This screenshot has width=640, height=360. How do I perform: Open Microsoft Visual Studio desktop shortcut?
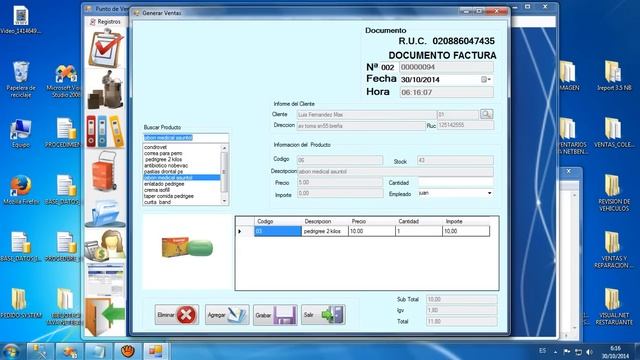click(x=65, y=80)
